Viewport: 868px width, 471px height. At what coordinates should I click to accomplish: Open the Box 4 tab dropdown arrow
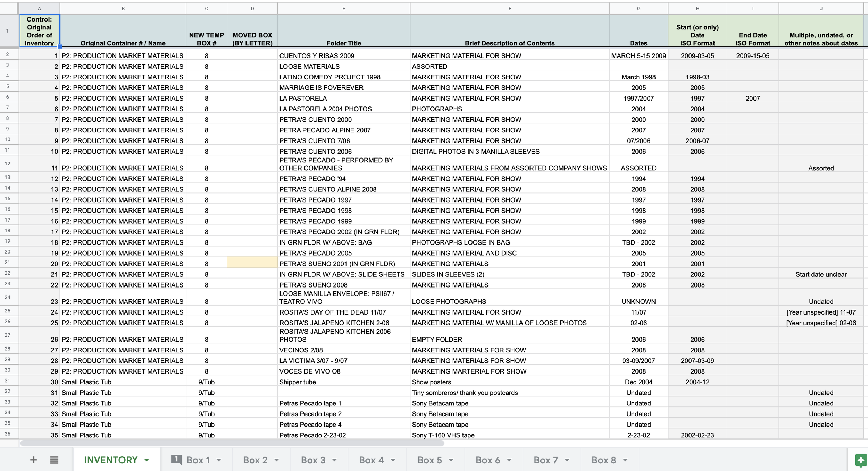[393, 460]
